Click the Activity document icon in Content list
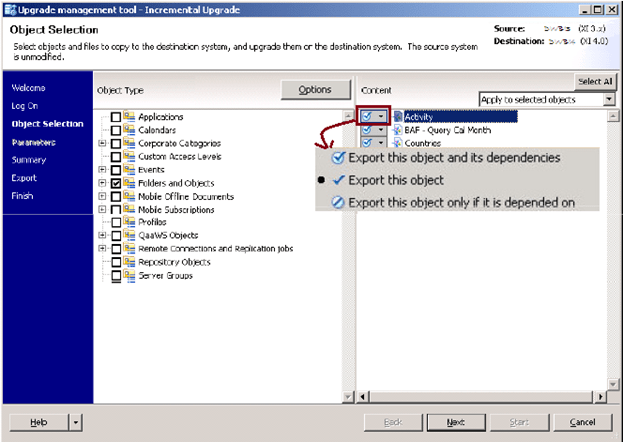 pos(397,117)
